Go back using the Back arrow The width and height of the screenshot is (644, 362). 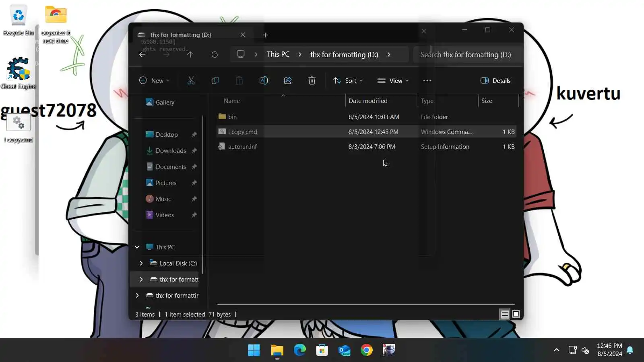coord(142,54)
